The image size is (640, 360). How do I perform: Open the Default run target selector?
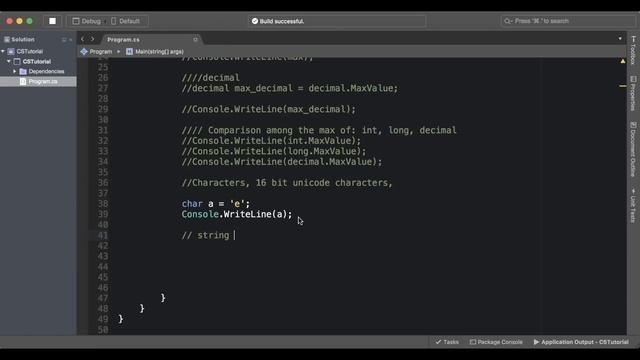(x=125, y=21)
